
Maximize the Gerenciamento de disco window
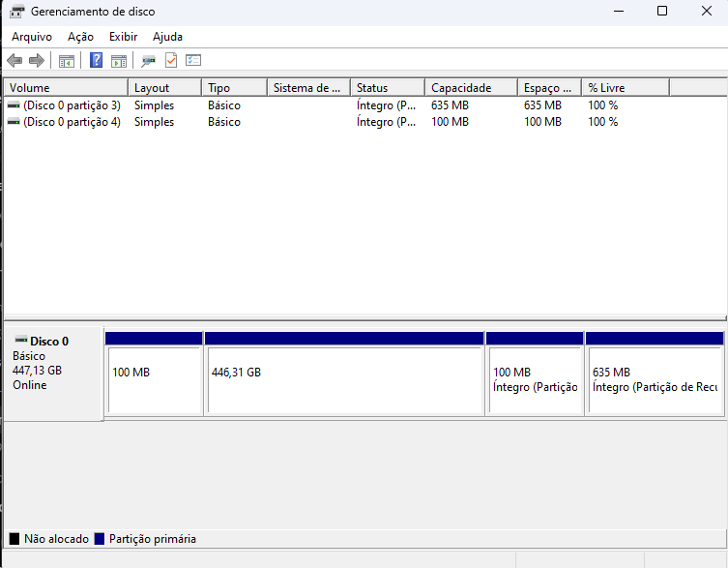(x=662, y=11)
